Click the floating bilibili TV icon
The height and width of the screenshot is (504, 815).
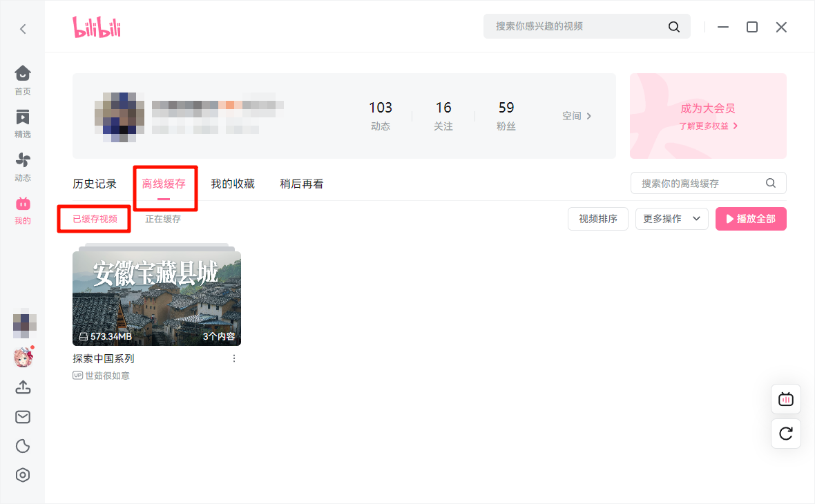point(785,399)
